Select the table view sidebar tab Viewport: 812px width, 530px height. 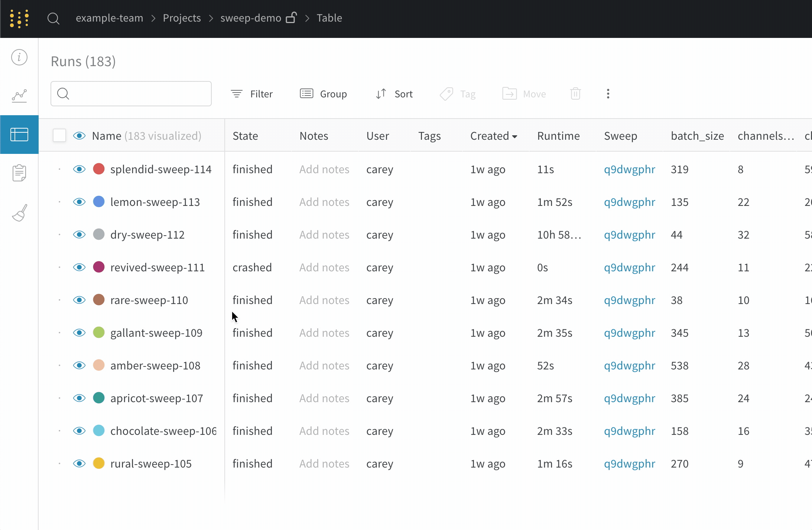pyautogui.click(x=19, y=135)
